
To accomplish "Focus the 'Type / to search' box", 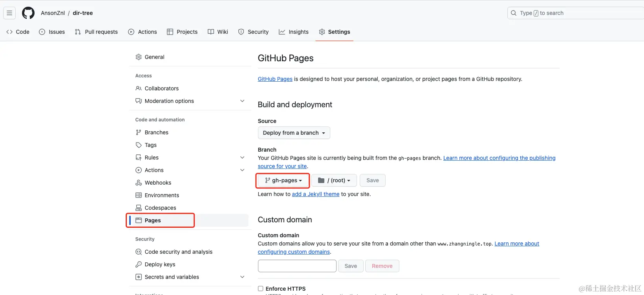I will pyautogui.click(x=576, y=13).
